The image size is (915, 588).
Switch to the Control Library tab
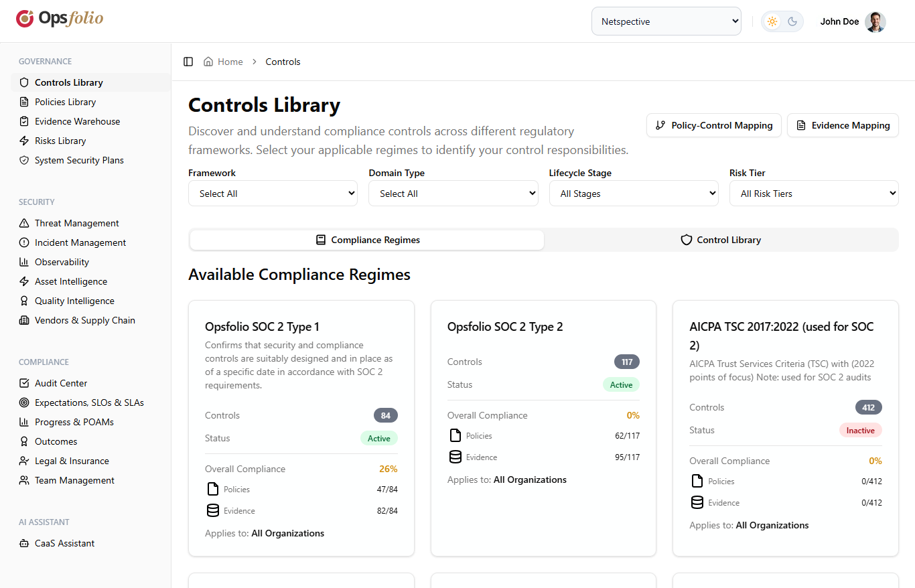point(721,239)
